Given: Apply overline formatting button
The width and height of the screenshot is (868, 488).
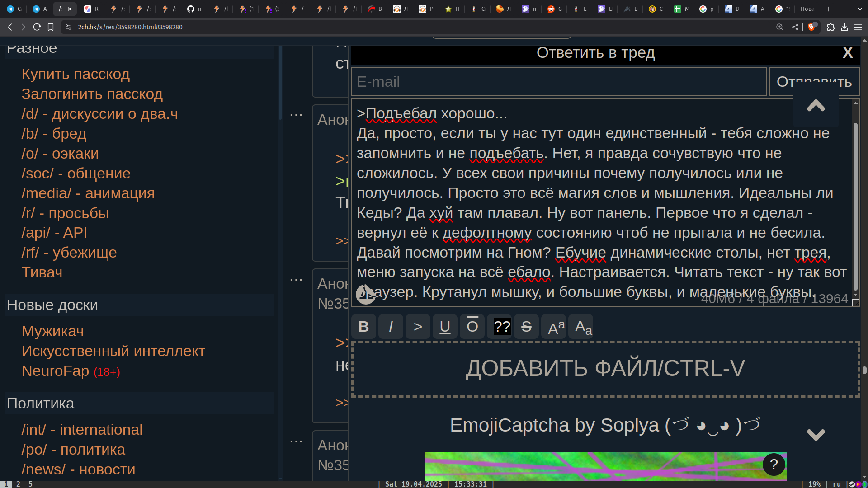Looking at the screenshot, I should tap(472, 326).
